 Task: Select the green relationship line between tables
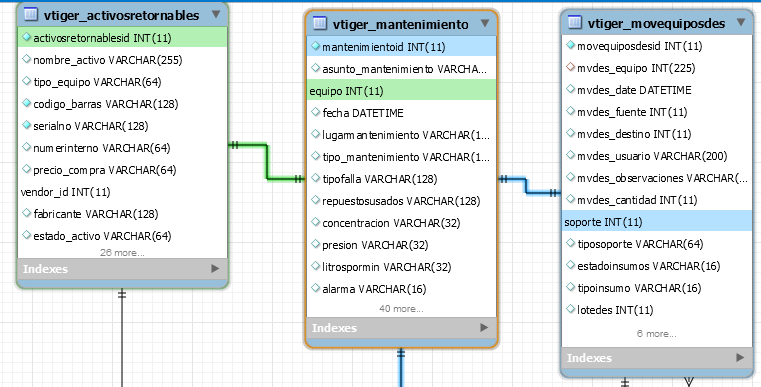267,162
